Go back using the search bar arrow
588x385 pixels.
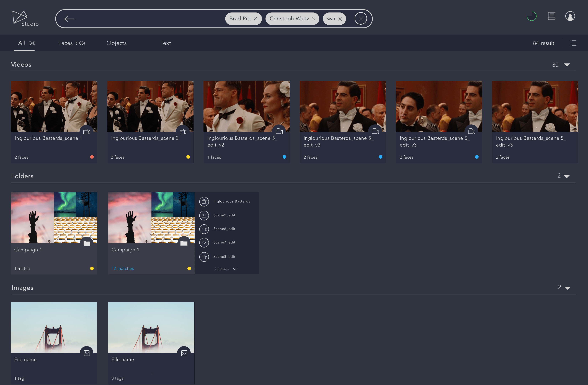pyautogui.click(x=69, y=19)
